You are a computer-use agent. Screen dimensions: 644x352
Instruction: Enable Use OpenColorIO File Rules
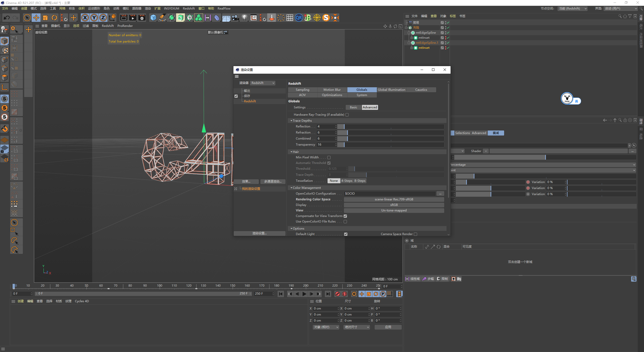coord(345,222)
